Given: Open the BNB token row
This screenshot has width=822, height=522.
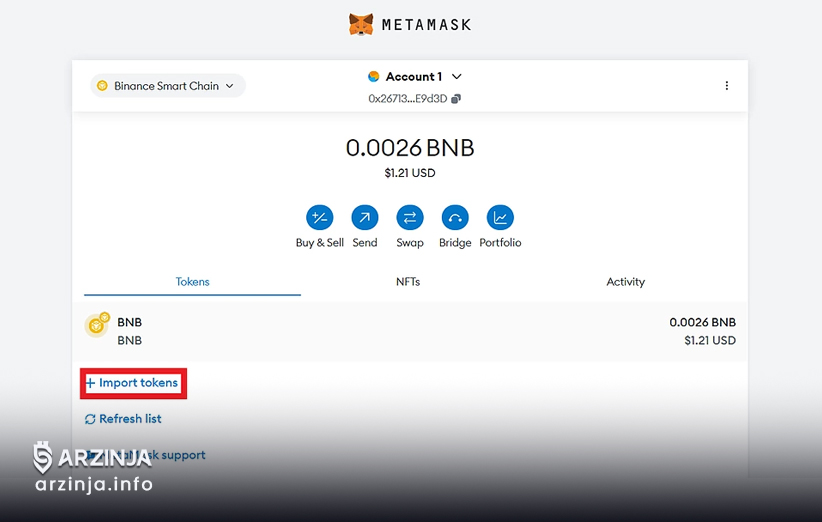Looking at the screenshot, I should [x=410, y=331].
